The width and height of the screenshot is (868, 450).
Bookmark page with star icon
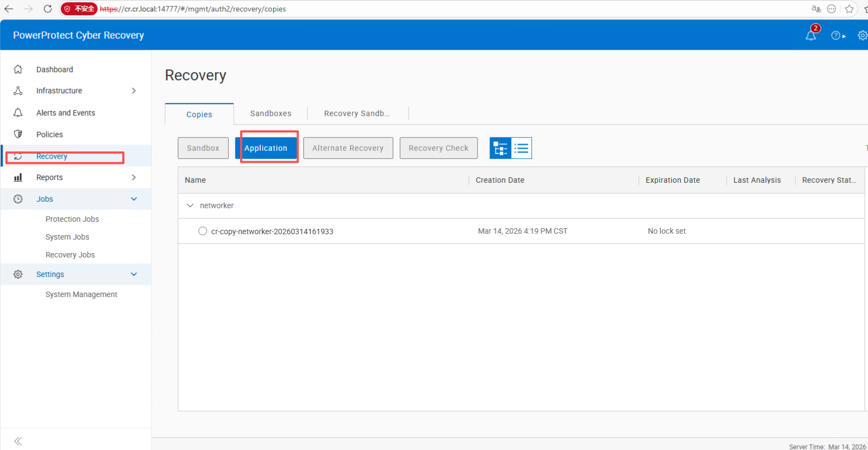coord(849,9)
